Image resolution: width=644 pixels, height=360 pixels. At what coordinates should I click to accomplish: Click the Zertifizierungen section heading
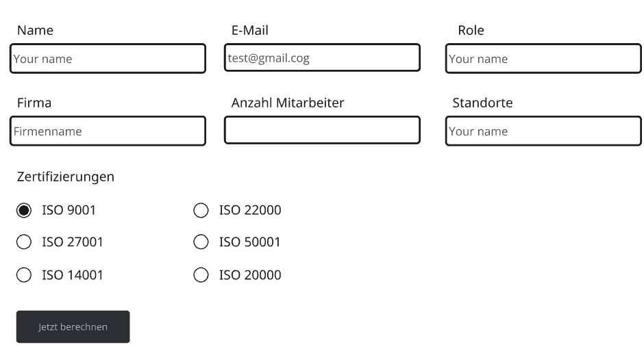tap(66, 177)
